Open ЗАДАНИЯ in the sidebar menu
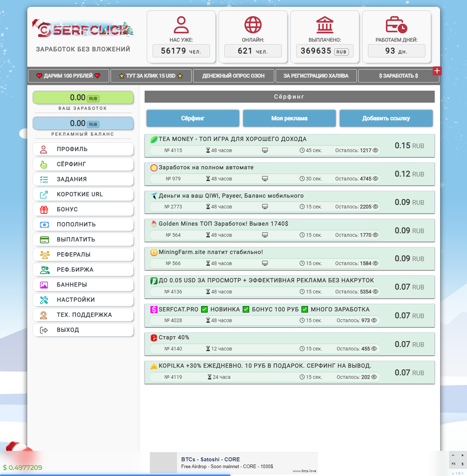The height and width of the screenshot is (476, 467). [x=83, y=179]
